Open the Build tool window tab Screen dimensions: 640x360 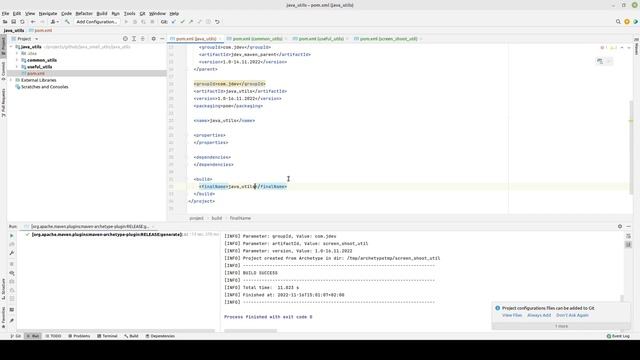click(x=131, y=336)
